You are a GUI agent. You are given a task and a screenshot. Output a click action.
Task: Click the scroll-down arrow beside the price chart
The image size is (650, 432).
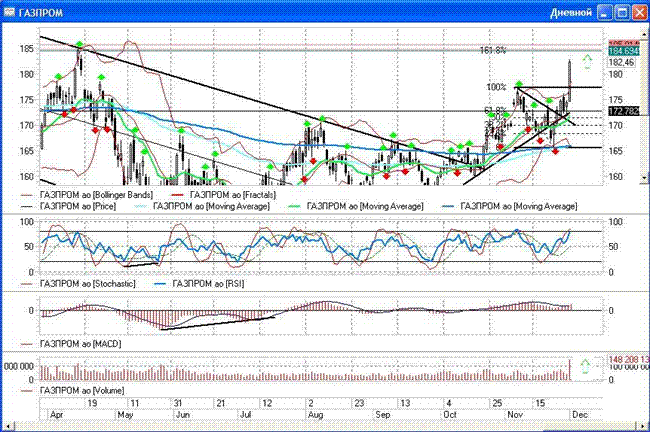(644, 178)
